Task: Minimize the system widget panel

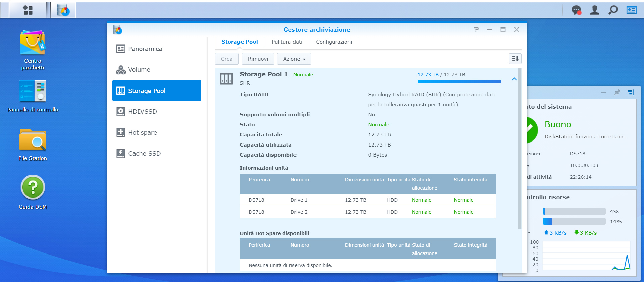Action: [x=604, y=92]
